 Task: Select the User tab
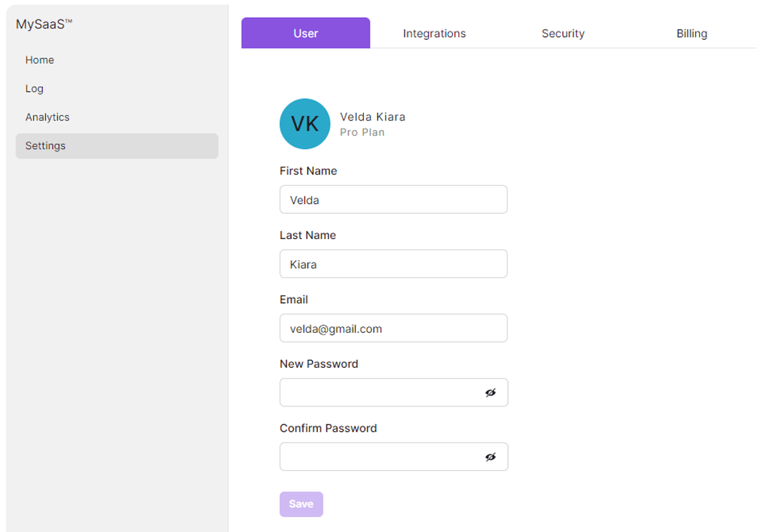305,33
